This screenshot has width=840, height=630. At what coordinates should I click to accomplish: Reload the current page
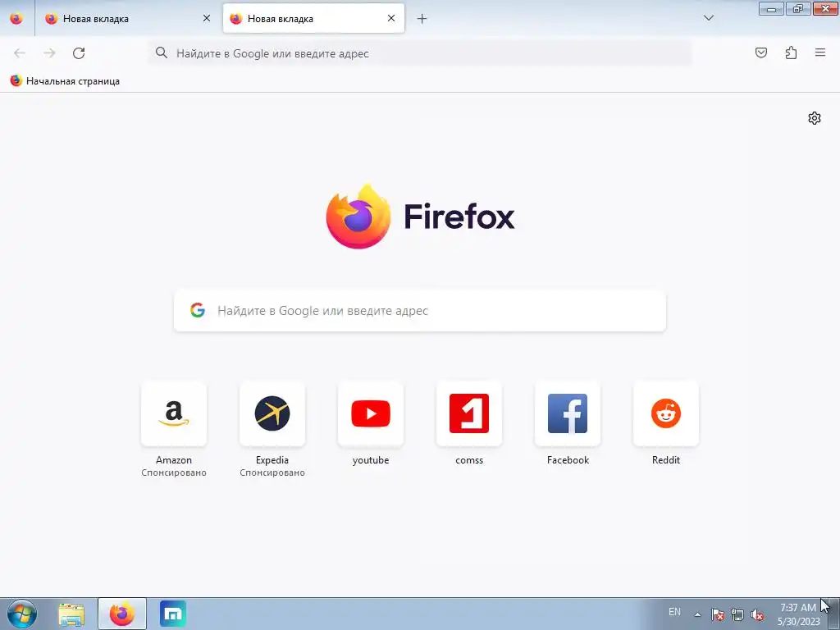tap(79, 53)
